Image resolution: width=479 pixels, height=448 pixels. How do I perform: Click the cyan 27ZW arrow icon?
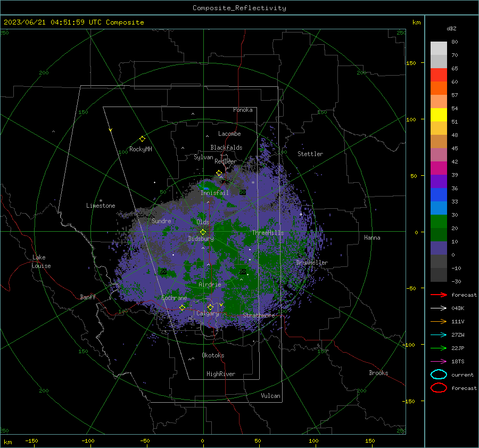[x=439, y=335]
